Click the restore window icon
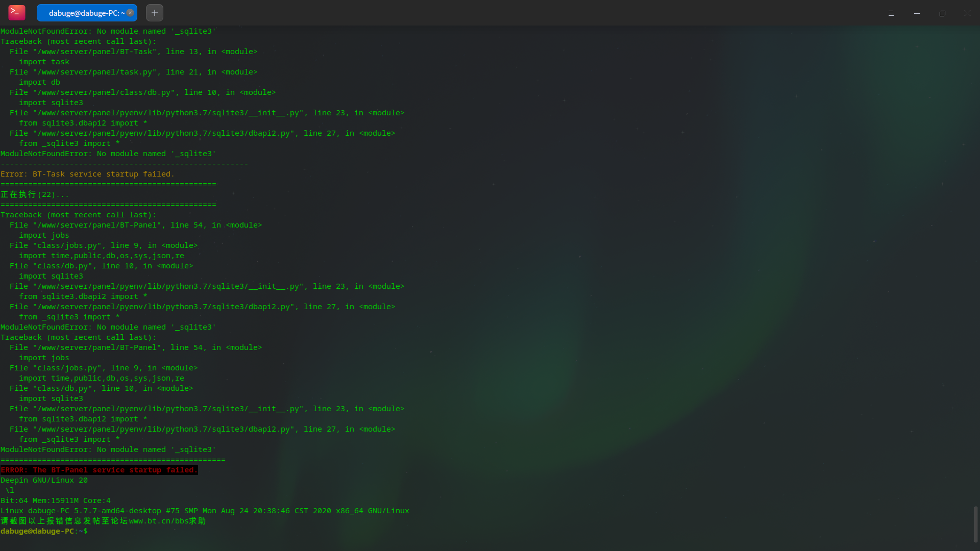This screenshot has height=551, width=980. 943,13
